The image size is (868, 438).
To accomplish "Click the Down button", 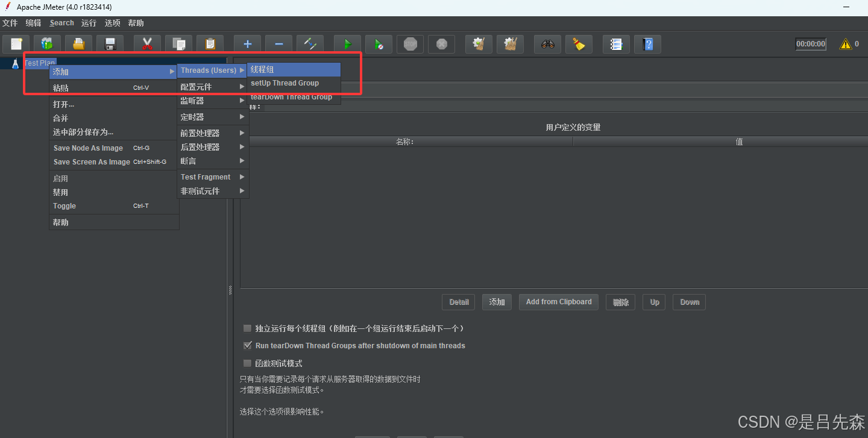I will (690, 302).
